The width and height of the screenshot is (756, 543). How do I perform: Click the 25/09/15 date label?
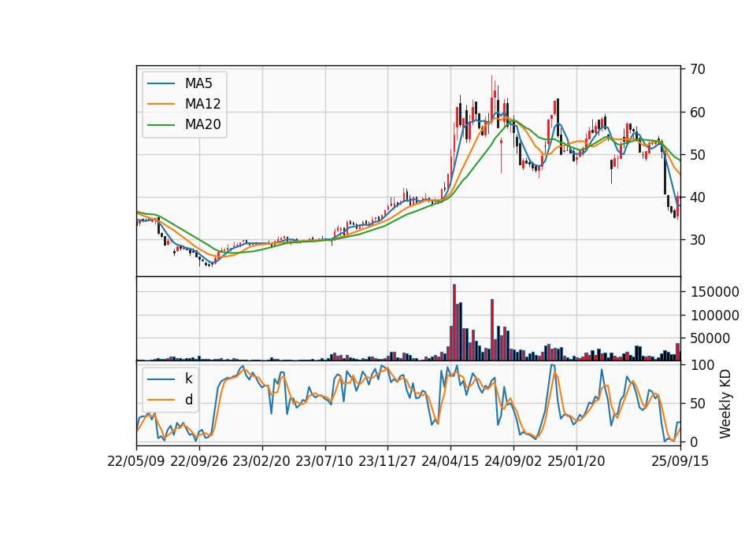tap(680, 461)
